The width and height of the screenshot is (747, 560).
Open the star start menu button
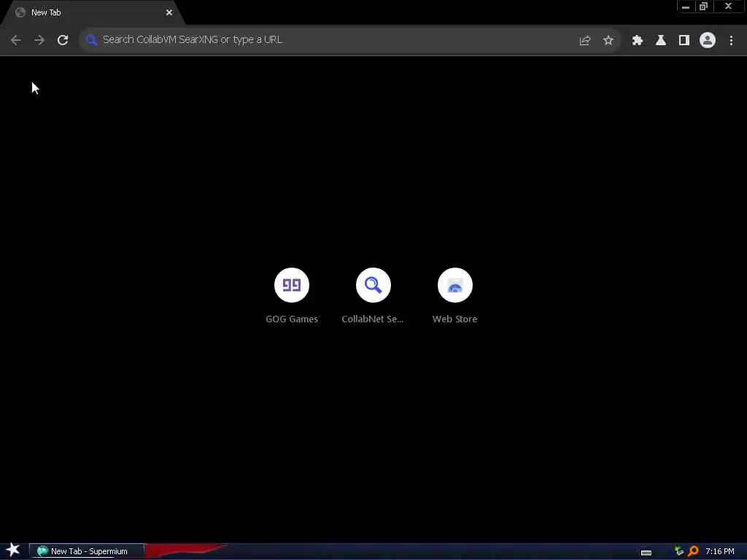pyautogui.click(x=13, y=550)
